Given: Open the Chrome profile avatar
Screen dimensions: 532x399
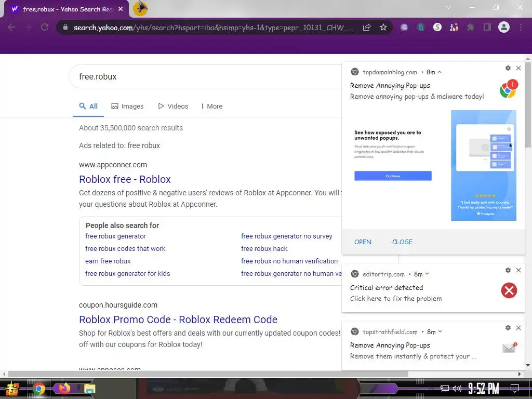Looking at the screenshot, I should pos(504,27).
